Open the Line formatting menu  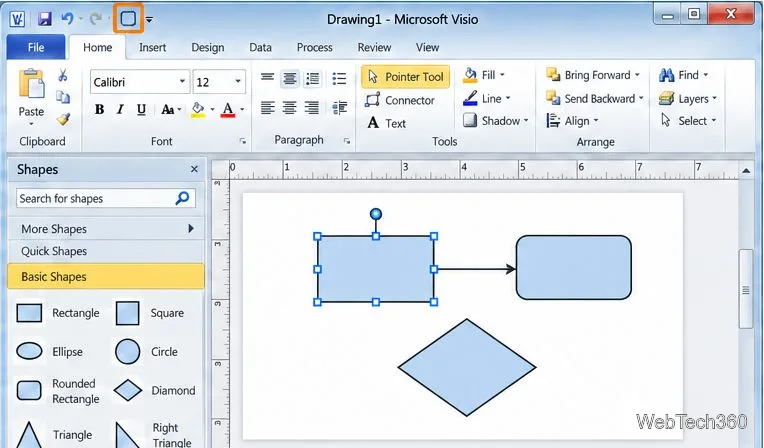[486, 98]
